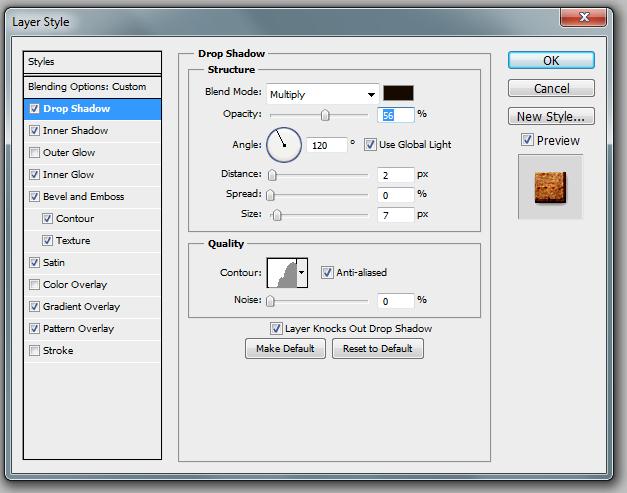The width and height of the screenshot is (627, 493).
Task: Disable the Anti-aliased checkbox
Action: coord(327,272)
